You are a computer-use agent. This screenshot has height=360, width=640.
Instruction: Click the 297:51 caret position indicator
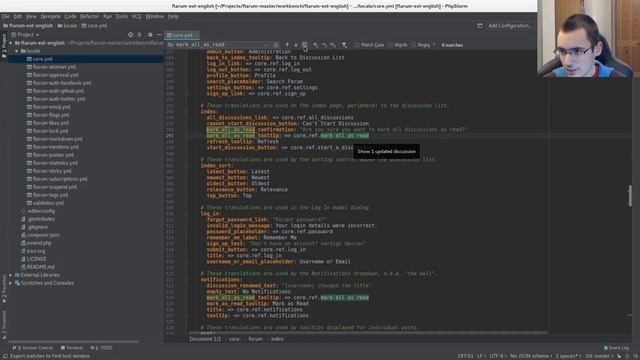click(x=465, y=356)
